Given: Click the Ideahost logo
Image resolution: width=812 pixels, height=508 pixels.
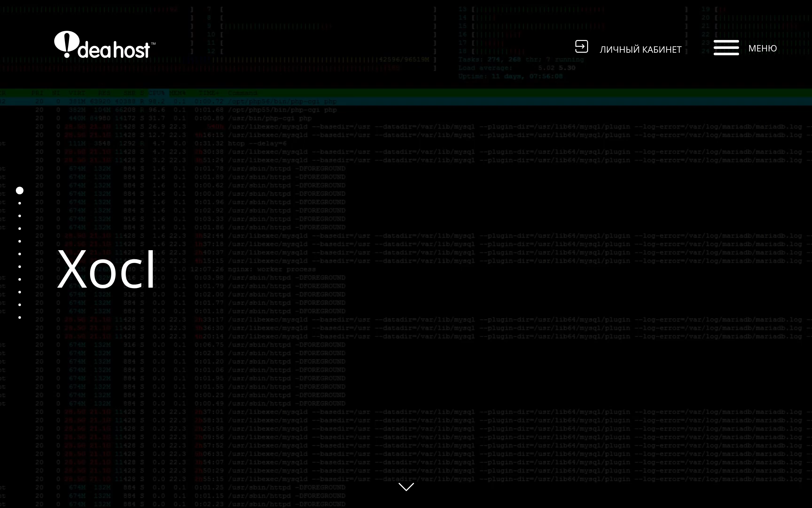Looking at the screenshot, I should [x=105, y=44].
